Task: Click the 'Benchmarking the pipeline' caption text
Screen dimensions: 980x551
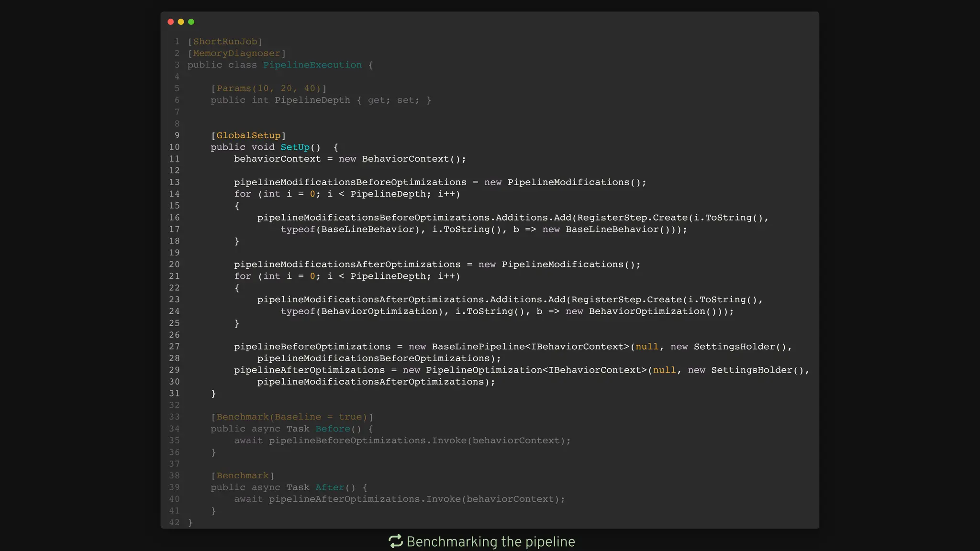Action: tap(490, 541)
